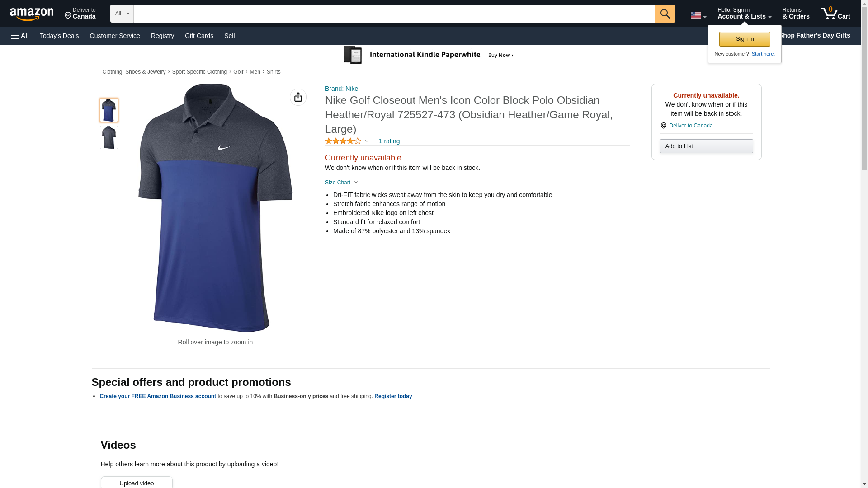
Task: Open the shopping cart
Action: click(835, 14)
